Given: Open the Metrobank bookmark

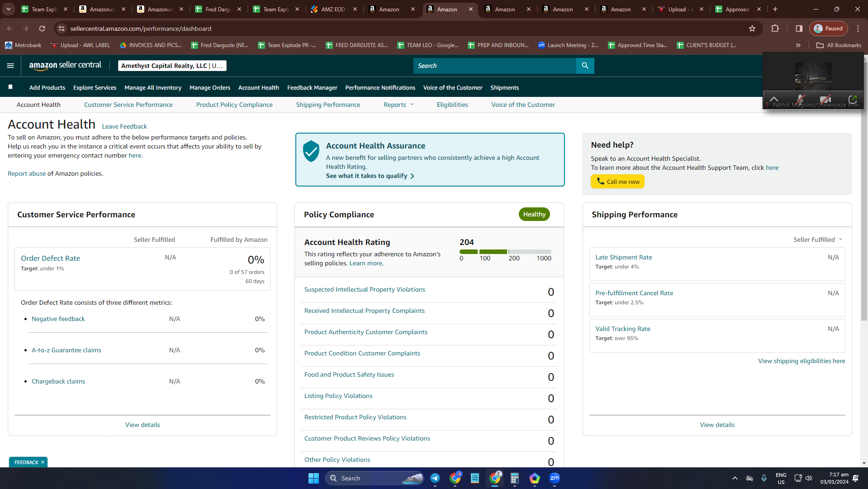Looking at the screenshot, I should 23,45.
